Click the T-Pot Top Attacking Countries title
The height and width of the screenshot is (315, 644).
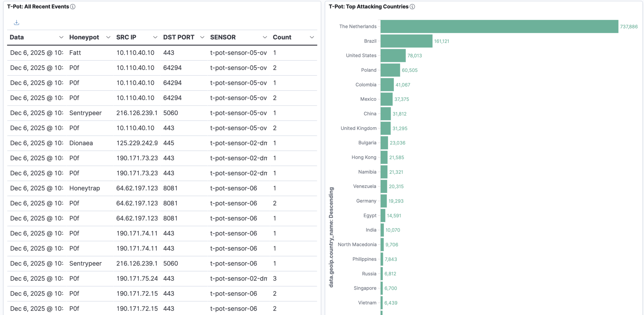pyautogui.click(x=368, y=7)
